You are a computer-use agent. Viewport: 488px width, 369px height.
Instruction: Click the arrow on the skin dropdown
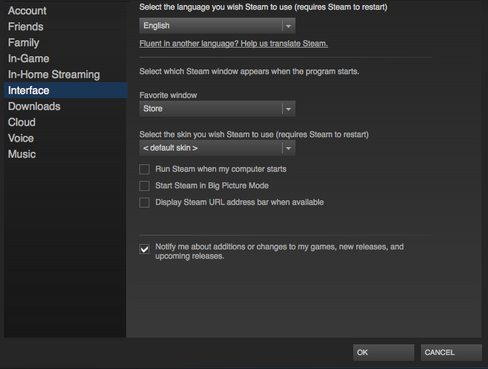(x=289, y=148)
